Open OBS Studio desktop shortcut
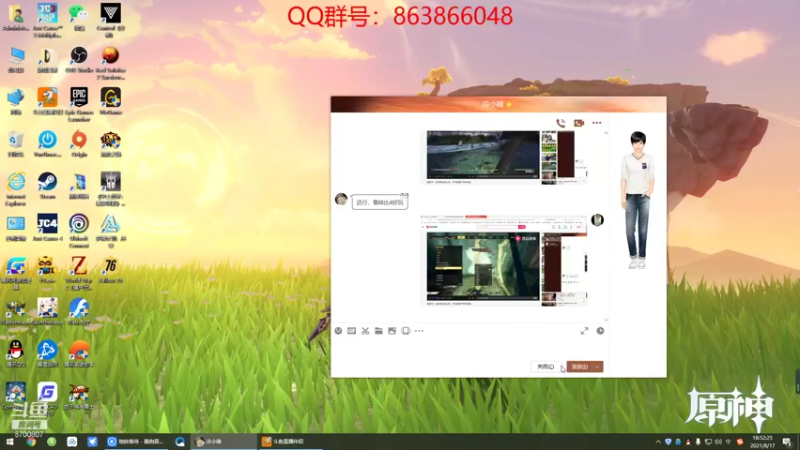Viewport: 800px width, 450px height. click(79, 60)
